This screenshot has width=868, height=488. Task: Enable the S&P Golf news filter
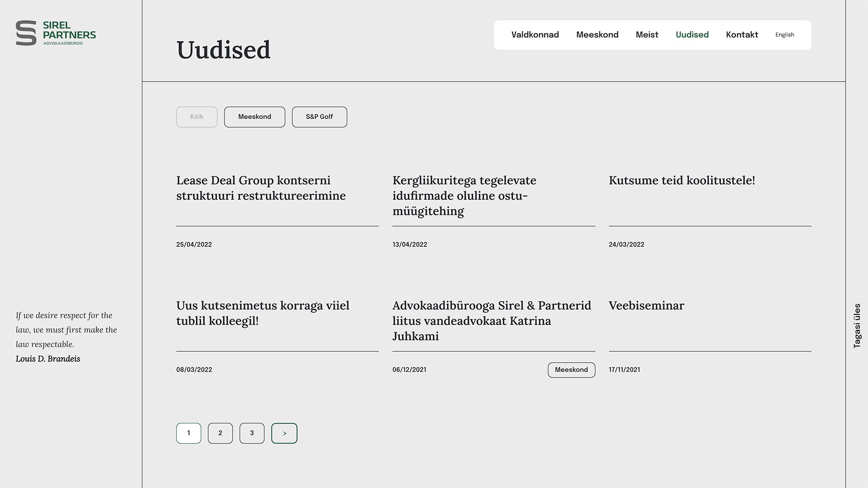coord(319,117)
